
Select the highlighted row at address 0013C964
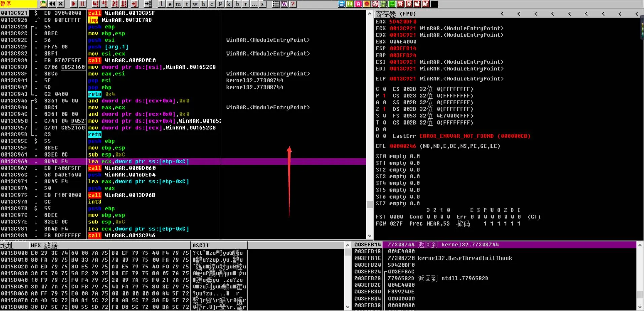(183, 161)
